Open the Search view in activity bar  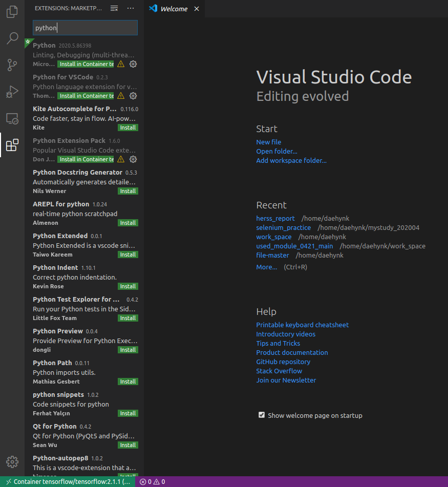pyautogui.click(x=12, y=38)
